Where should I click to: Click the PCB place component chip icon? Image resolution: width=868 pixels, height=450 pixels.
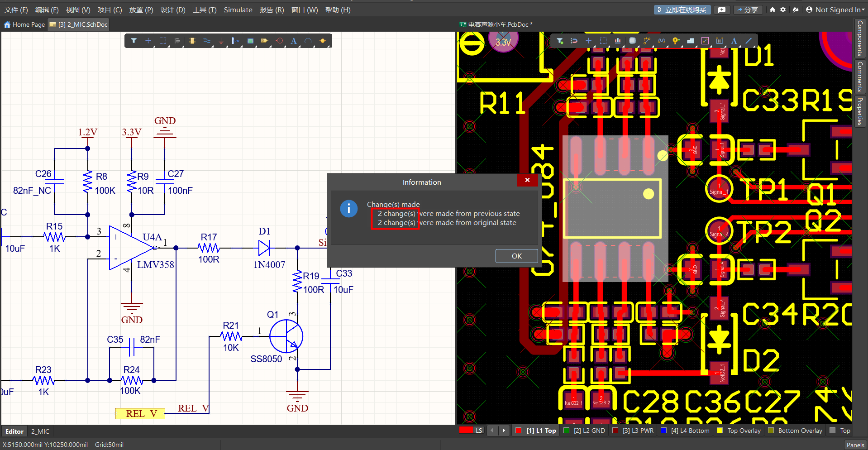[x=632, y=41]
